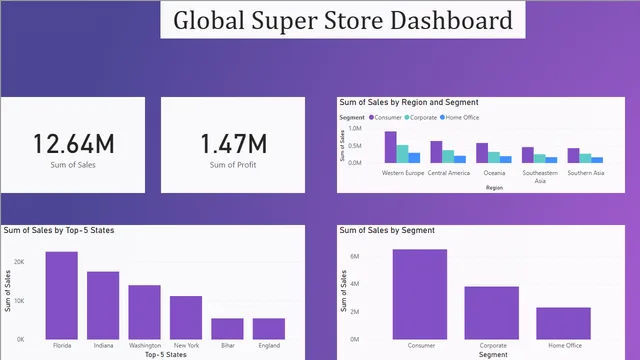
Task: Select Southern Asia Consumer bar
Action: [x=573, y=156]
